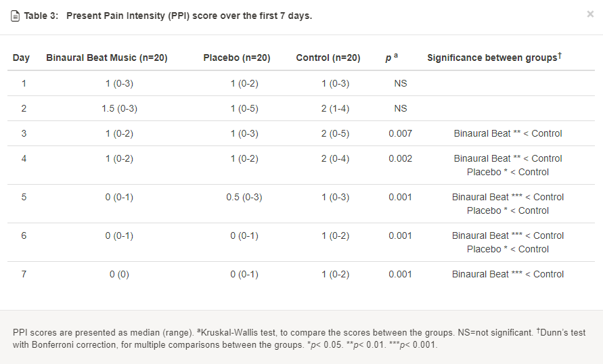Select the 0.002 p value on Day 4
Image resolution: width=603 pixels, height=364 pixels.
(401, 158)
